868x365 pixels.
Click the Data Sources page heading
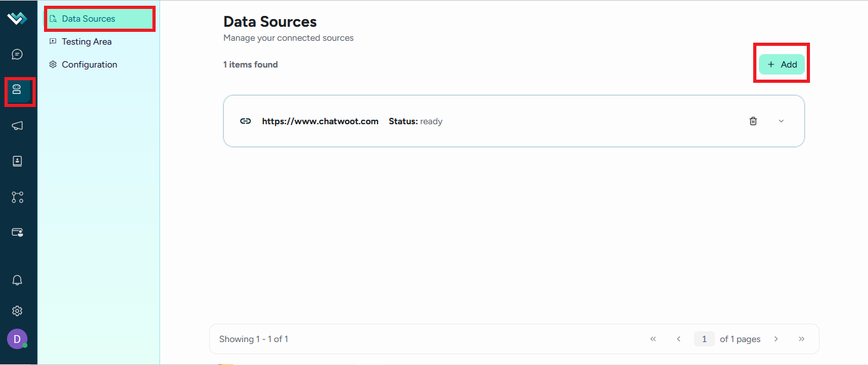pyautogui.click(x=270, y=22)
